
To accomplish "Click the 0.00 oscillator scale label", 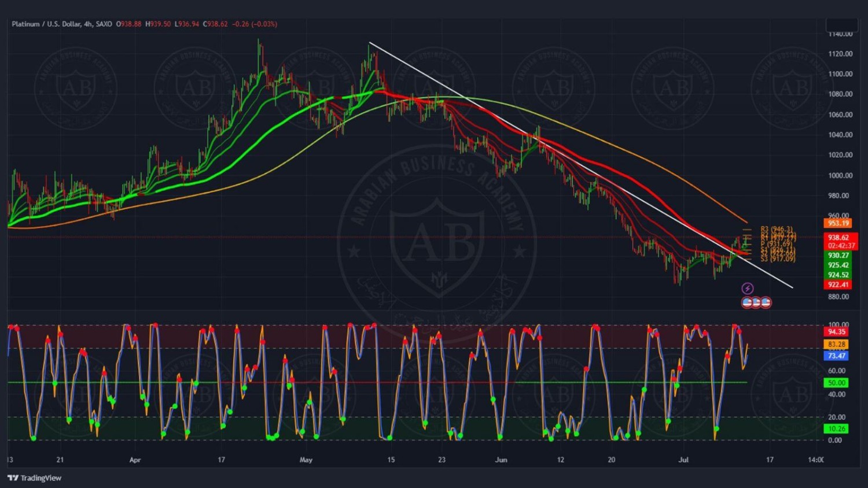I will [x=835, y=440].
